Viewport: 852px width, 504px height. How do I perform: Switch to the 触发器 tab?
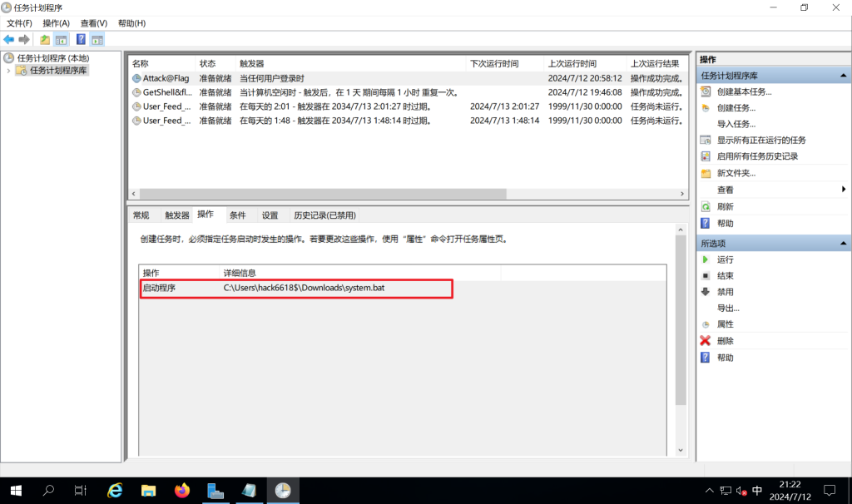coord(177,215)
